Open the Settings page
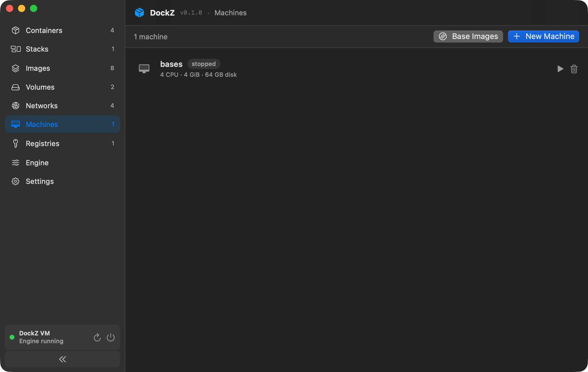This screenshot has width=588, height=372. [62, 181]
